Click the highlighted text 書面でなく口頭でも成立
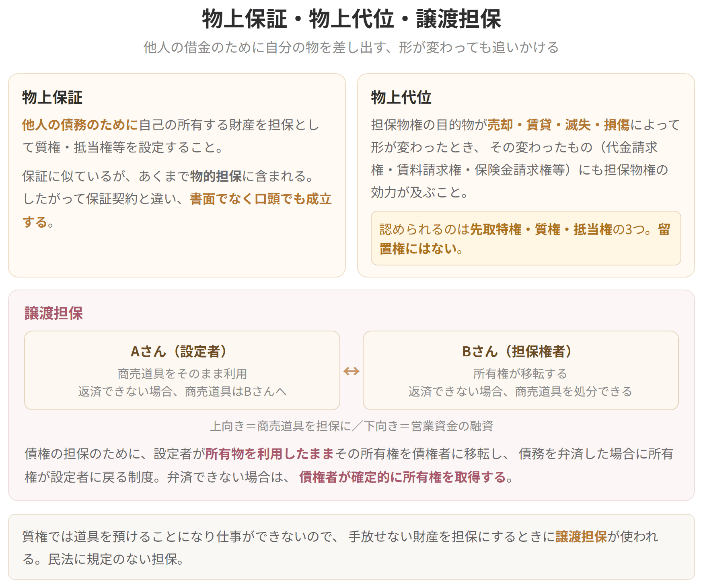Viewport: 703px width, 588px height. point(261,199)
